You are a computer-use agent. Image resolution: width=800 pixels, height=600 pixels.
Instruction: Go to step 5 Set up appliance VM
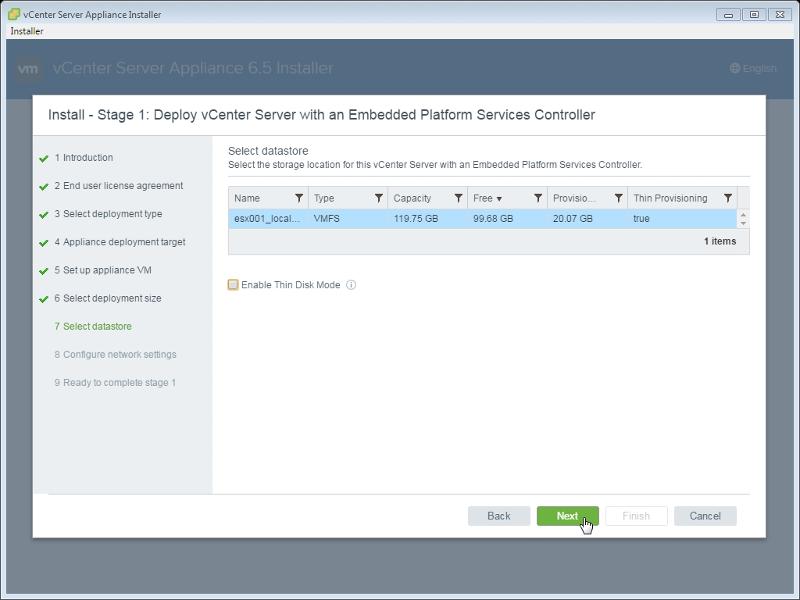click(103, 270)
